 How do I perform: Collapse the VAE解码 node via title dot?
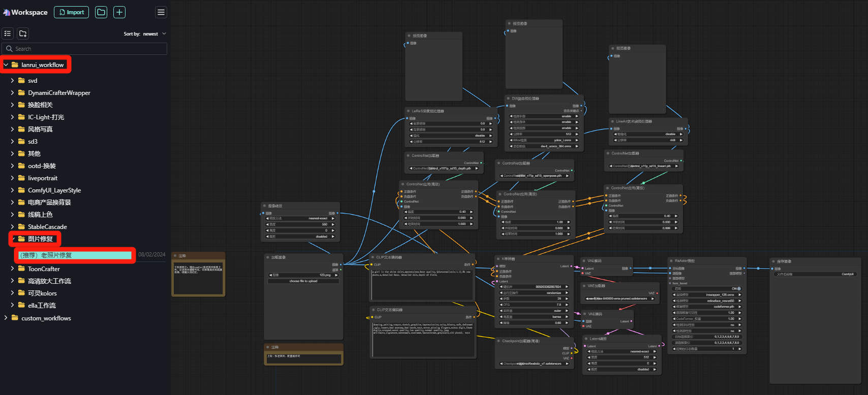pyautogui.click(x=584, y=261)
